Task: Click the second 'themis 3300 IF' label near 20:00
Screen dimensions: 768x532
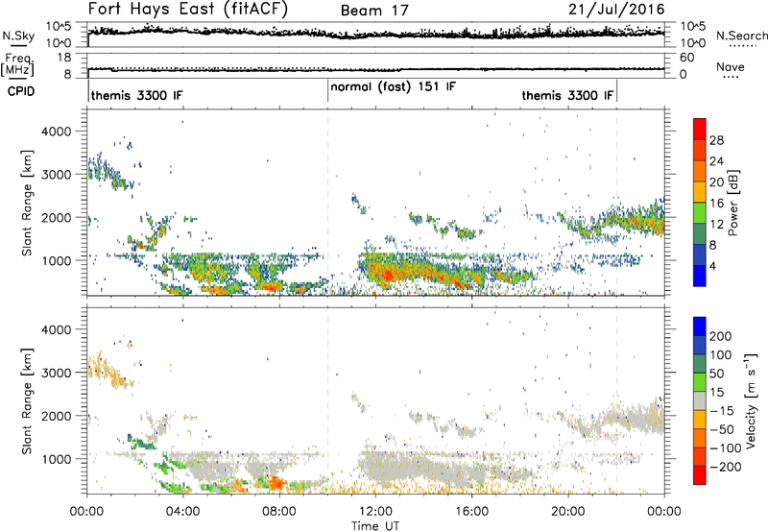Action: (567, 95)
